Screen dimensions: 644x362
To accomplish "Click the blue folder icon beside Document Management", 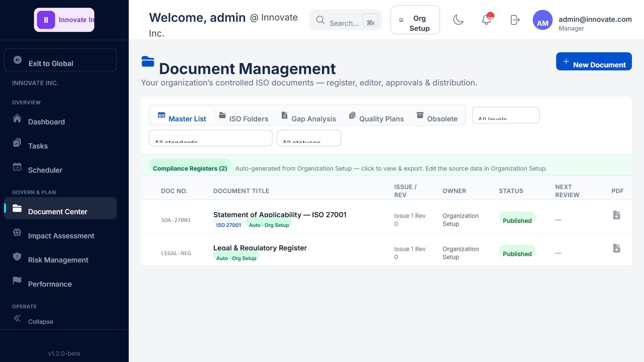I will tap(148, 61).
